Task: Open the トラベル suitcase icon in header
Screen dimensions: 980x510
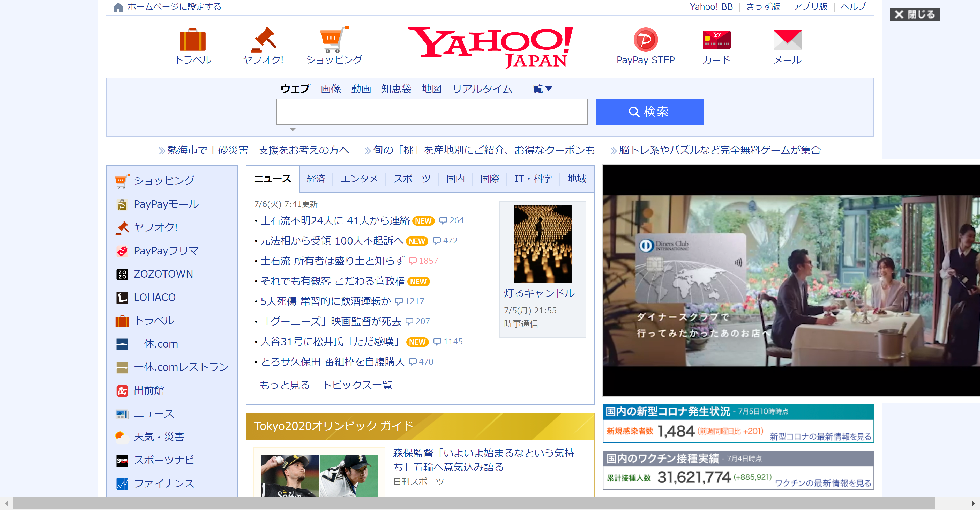Action: [192, 40]
